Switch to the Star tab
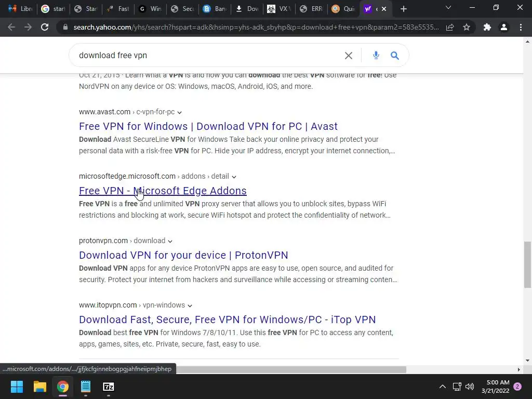Viewport: 532px width, 399px height. click(86, 9)
